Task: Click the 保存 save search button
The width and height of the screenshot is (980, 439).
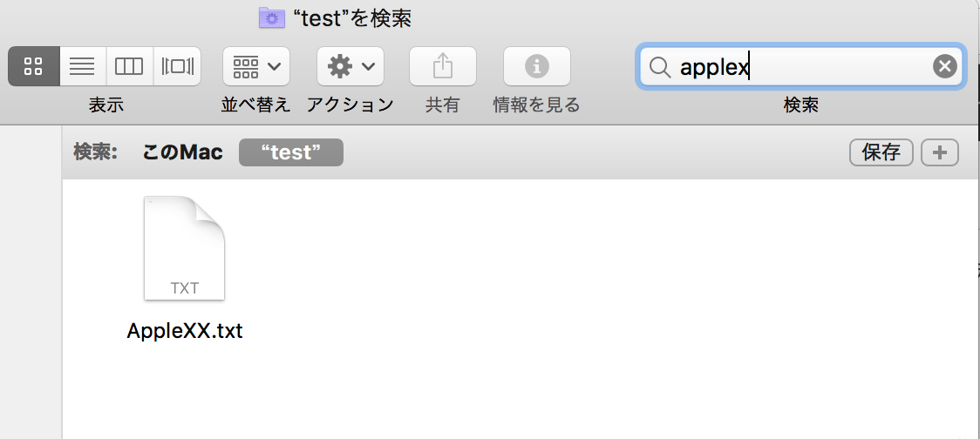Action: [x=881, y=152]
